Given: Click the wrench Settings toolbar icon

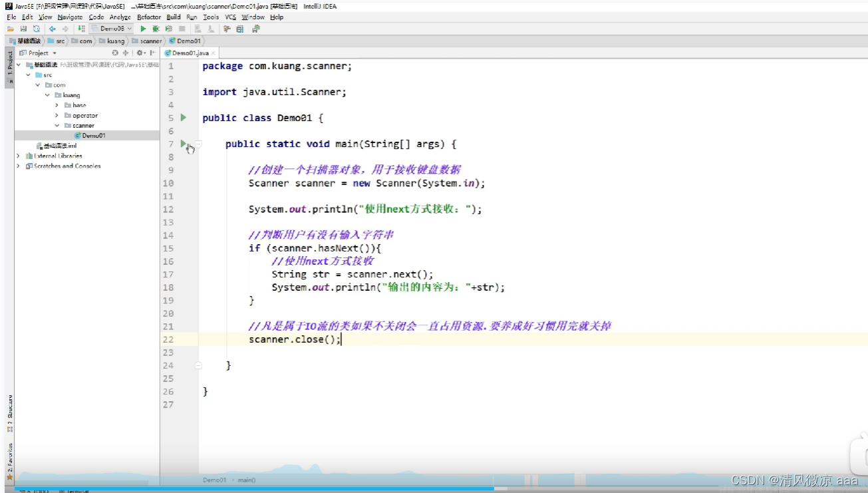Looking at the screenshot, I should click(227, 29).
